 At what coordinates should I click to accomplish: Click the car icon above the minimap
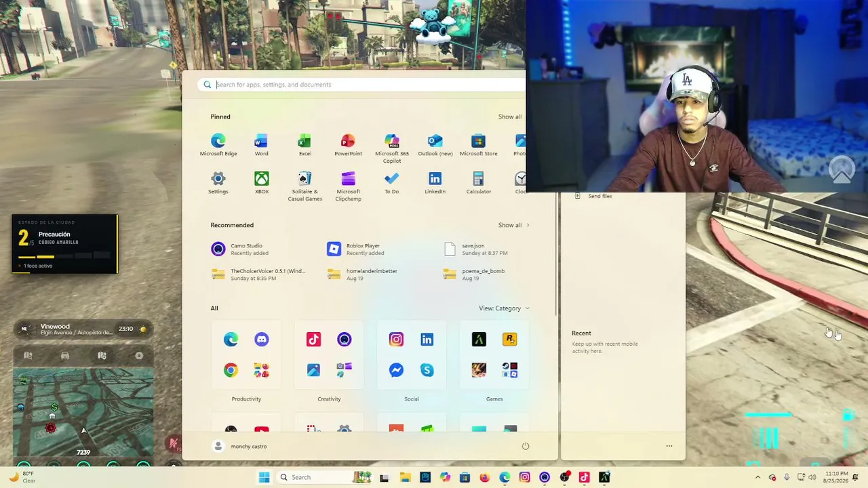[x=65, y=355]
